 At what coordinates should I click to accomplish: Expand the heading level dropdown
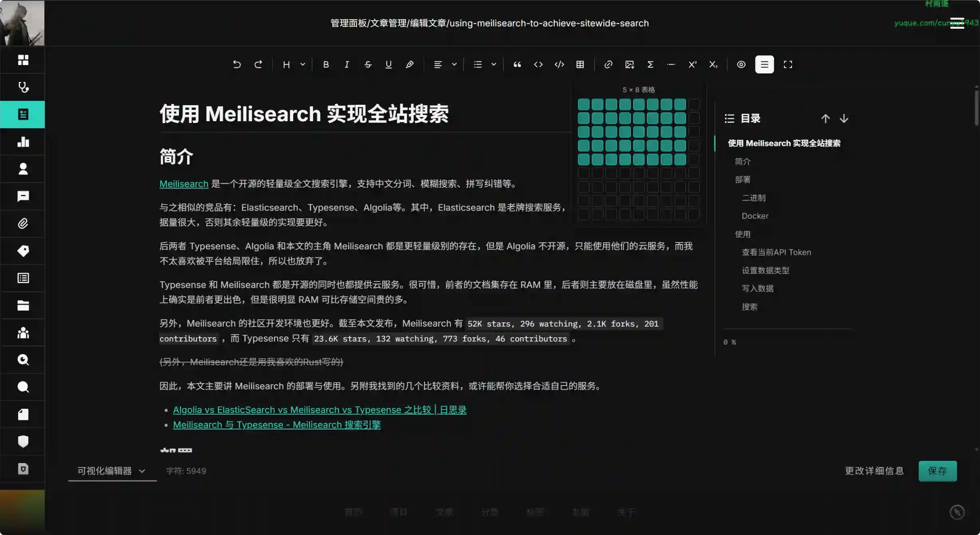tap(302, 64)
